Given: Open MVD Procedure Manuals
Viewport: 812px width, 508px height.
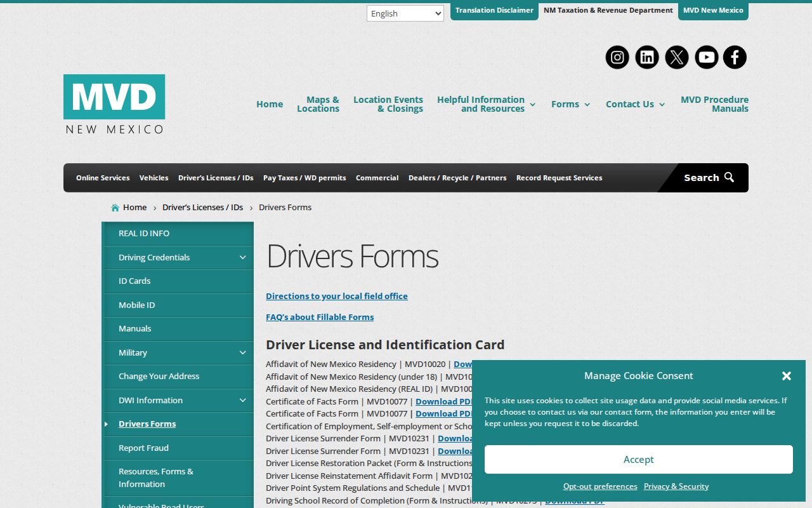Looking at the screenshot, I should (x=714, y=104).
